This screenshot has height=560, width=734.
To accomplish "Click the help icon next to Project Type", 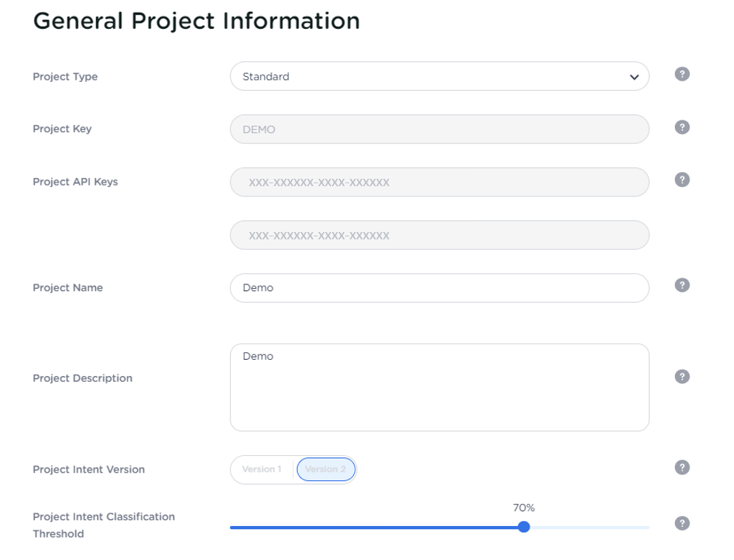I will coord(682,75).
